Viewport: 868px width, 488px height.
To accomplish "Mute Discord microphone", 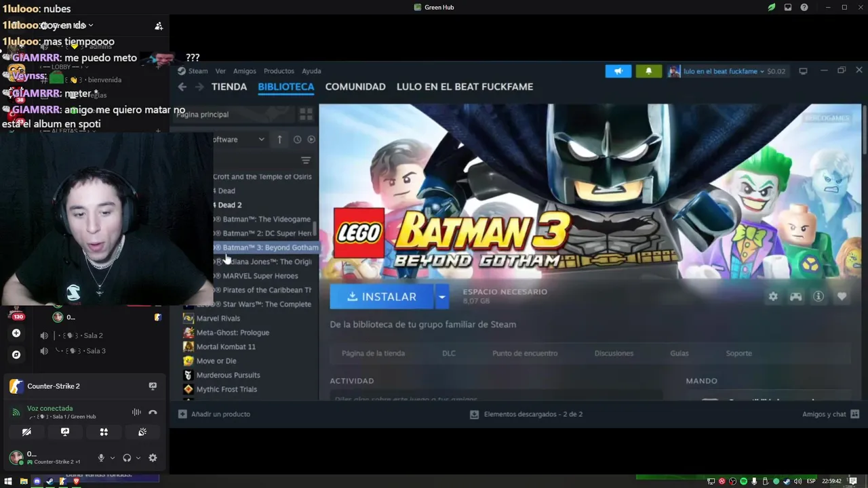I will [101, 458].
